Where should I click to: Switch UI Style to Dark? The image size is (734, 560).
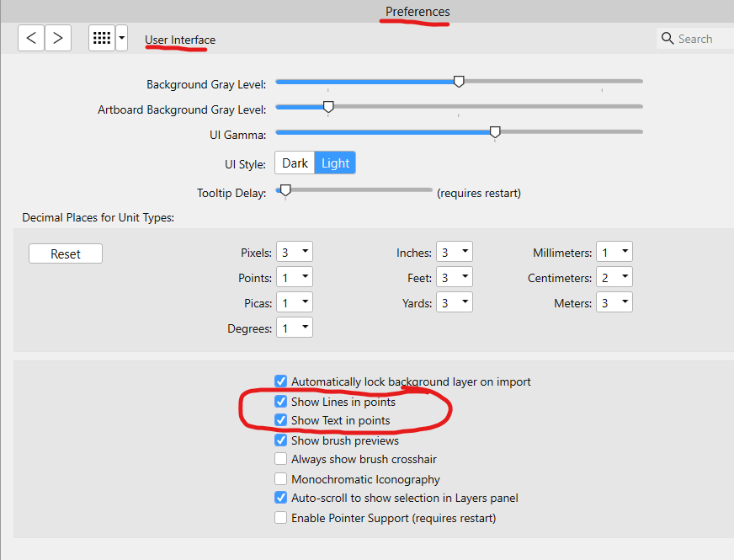coord(295,163)
